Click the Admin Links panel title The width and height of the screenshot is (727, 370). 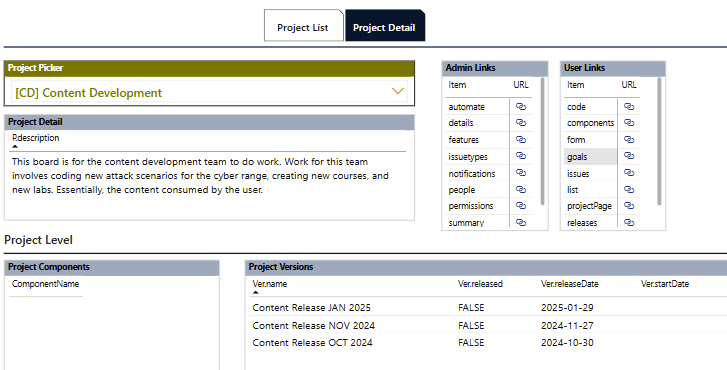[x=470, y=68]
